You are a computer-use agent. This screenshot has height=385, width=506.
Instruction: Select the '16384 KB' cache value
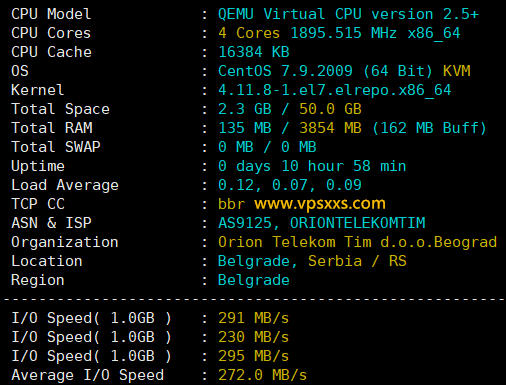[x=254, y=52]
